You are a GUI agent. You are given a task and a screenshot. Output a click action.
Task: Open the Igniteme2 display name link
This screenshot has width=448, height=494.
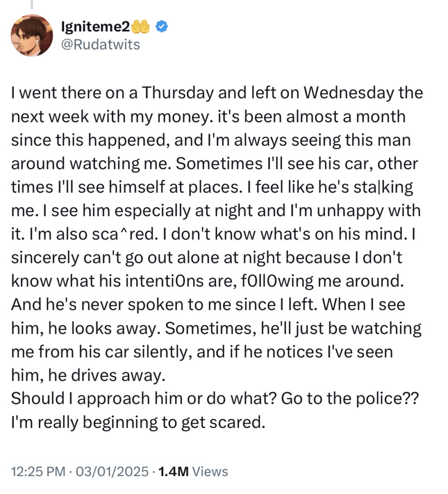95,27
